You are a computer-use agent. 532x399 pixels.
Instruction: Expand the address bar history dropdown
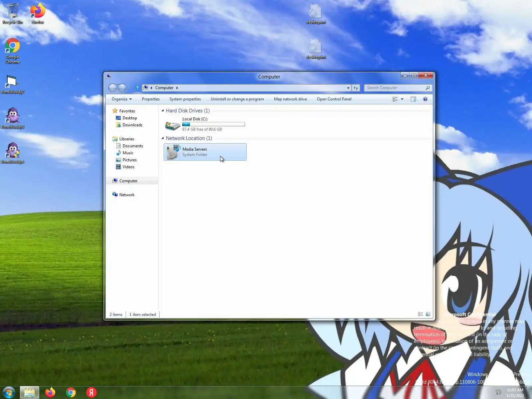(348, 88)
